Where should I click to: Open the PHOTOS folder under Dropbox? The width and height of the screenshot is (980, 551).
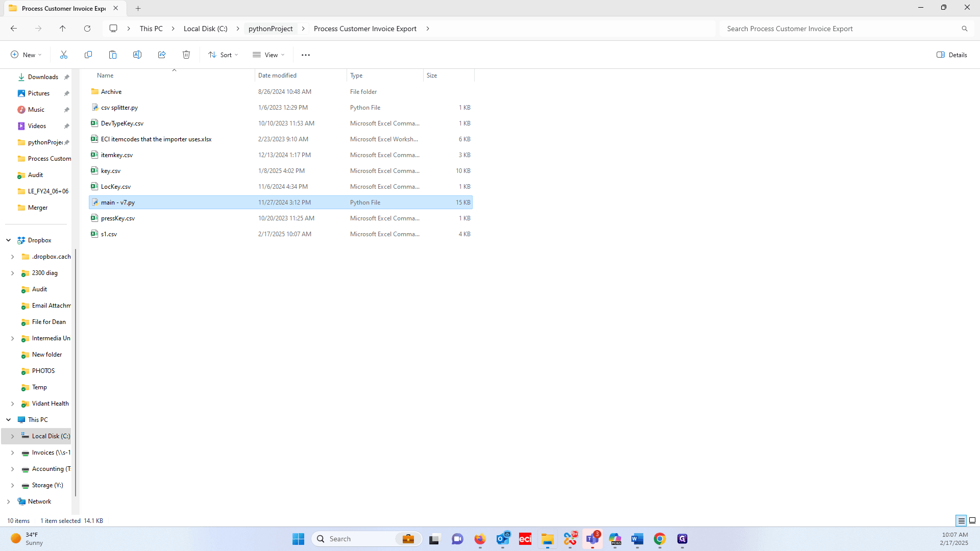43,371
